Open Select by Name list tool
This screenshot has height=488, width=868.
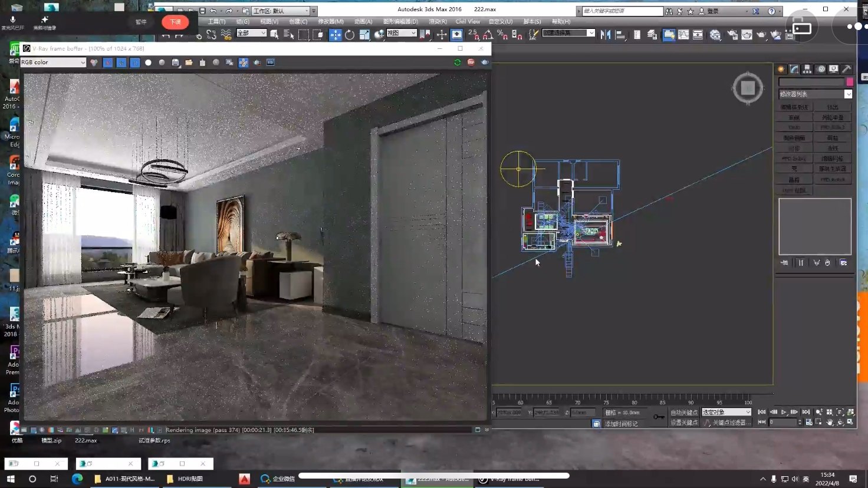289,35
